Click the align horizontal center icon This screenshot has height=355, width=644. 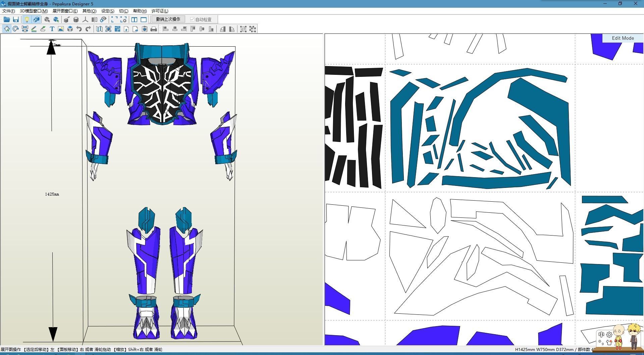(x=175, y=29)
